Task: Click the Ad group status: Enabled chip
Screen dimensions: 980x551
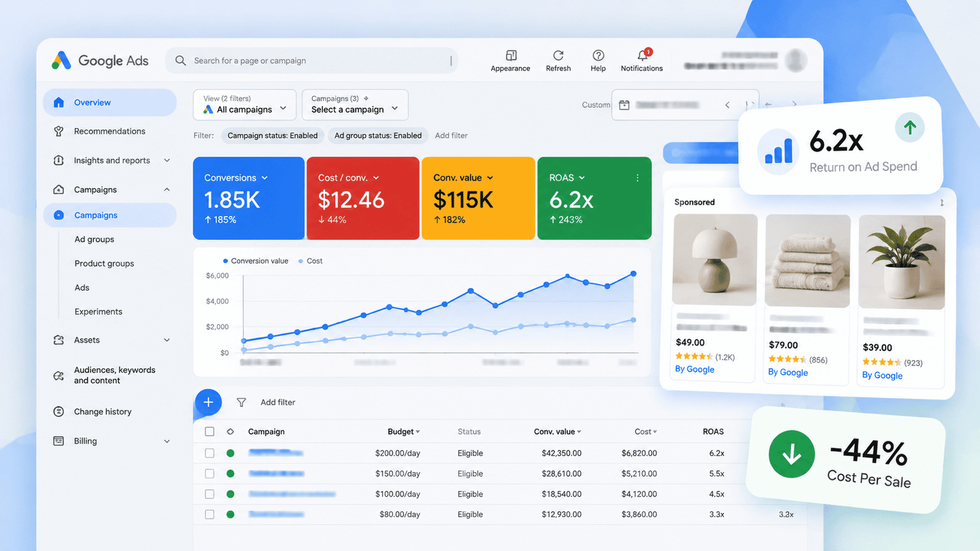Action: pyautogui.click(x=378, y=135)
